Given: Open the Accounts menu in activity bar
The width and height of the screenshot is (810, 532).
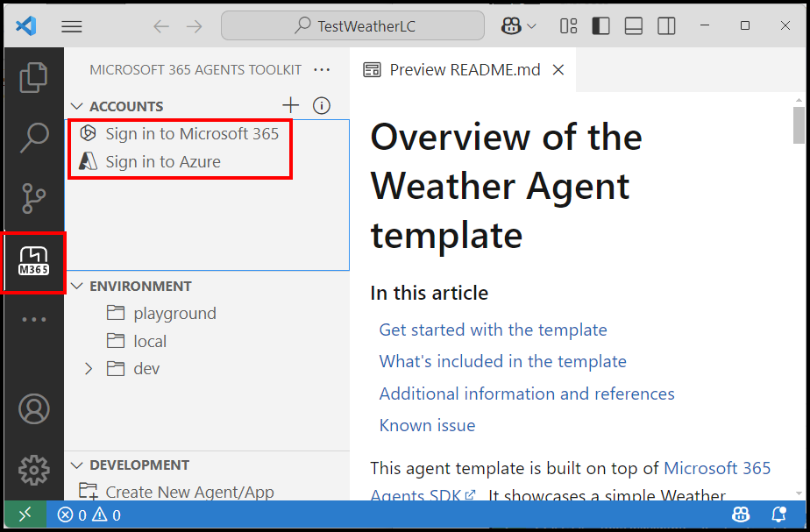Looking at the screenshot, I should (34, 409).
